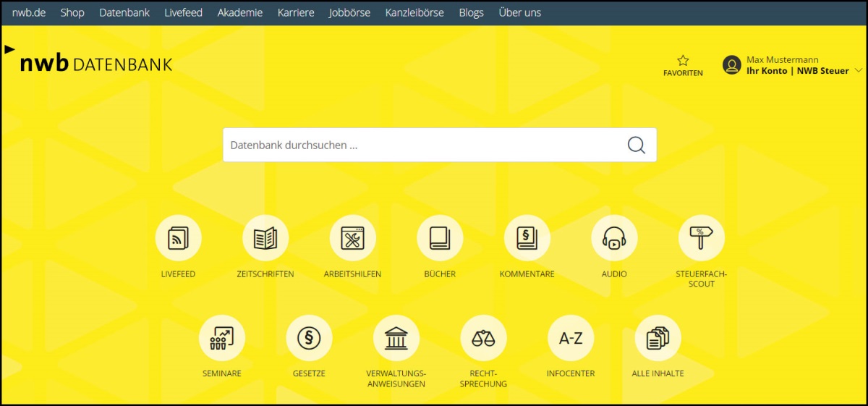Select the Steuerfach-Scout signpost icon

tap(701, 238)
